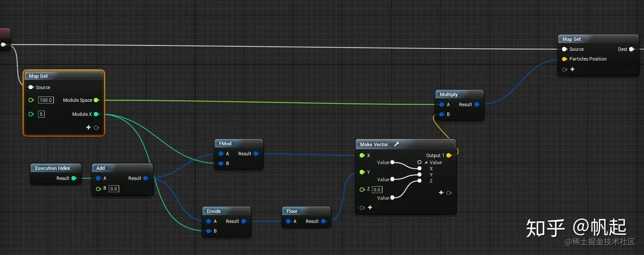
Task: Click the X input pin on Make Vector
Action: pyautogui.click(x=362, y=155)
